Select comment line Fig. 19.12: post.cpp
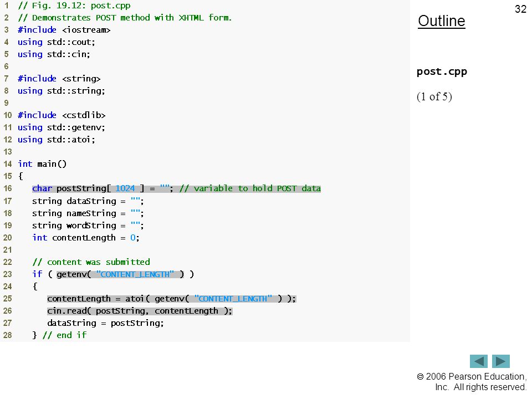Viewport: 532px width, 399px height. pyautogui.click(x=74, y=6)
